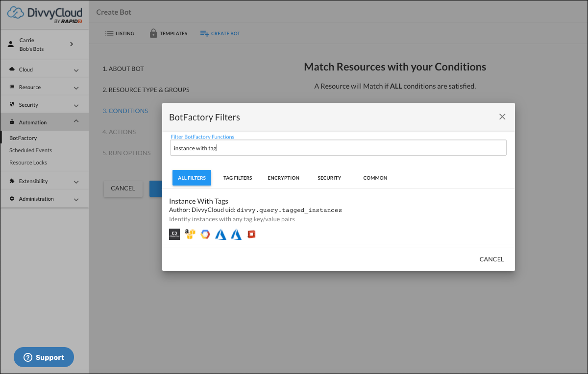Click the Filter BotFactory Functions search field
The width and height of the screenshot is (588, 374).
pos(338,148)
